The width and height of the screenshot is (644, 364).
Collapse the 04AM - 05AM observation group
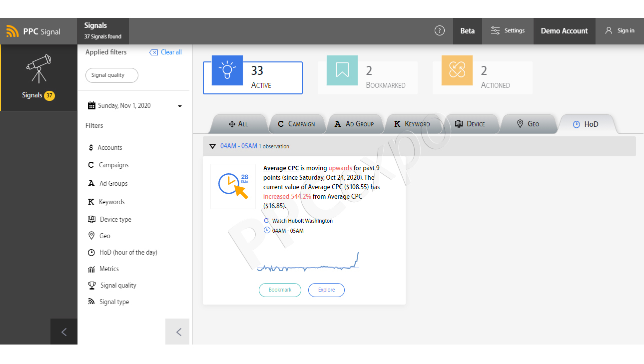[x=213, y=146]
